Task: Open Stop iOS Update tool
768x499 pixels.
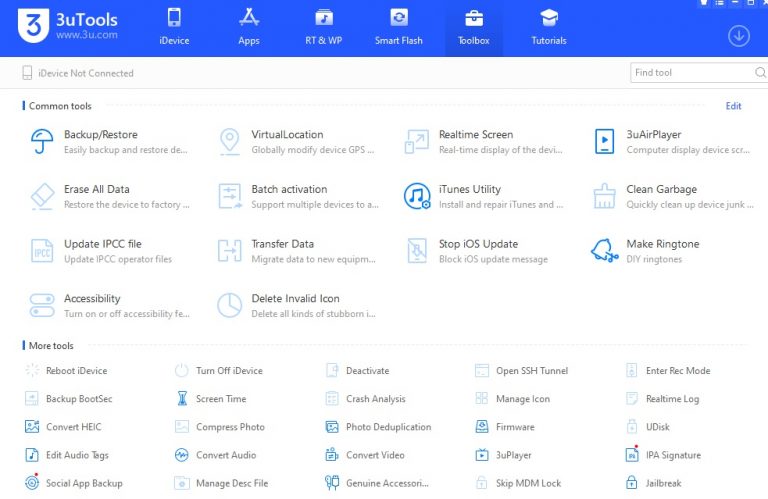Action: pos(417,250)
